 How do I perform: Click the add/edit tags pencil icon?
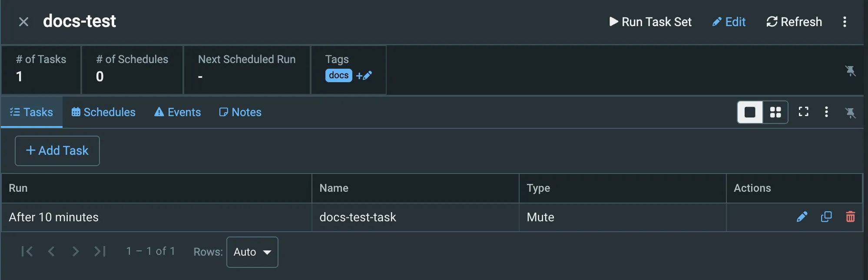coord(364,76)
